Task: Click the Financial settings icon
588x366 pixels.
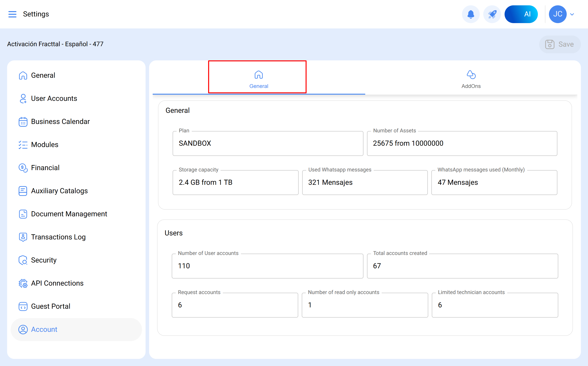Action: coord(23,168)
